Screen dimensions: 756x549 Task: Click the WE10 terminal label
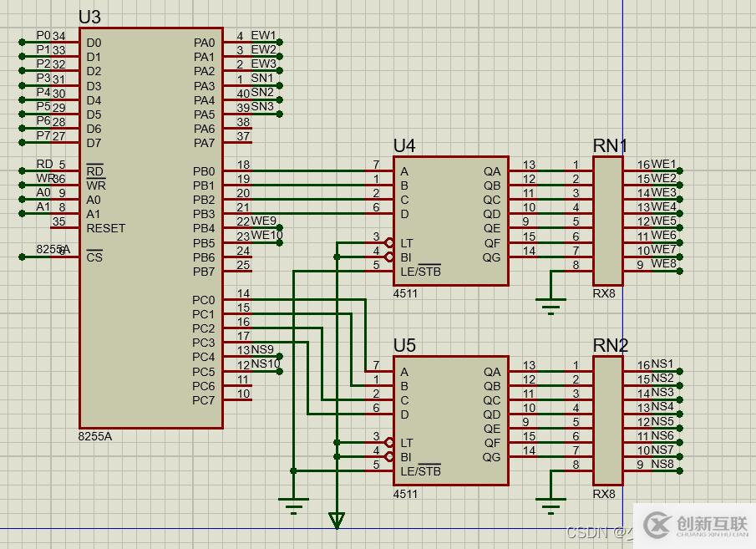(x=266, y=235)
